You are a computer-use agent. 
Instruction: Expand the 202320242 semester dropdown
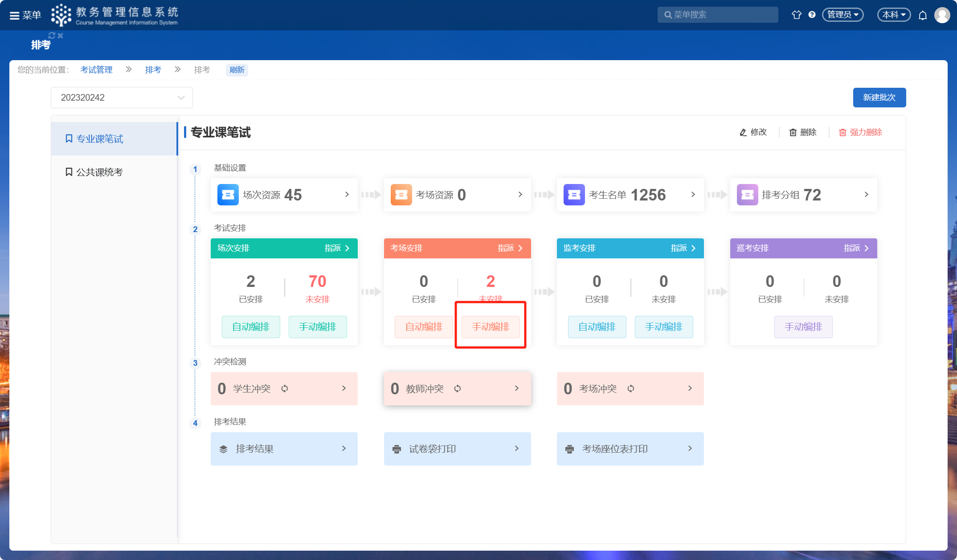click(122, 98)
